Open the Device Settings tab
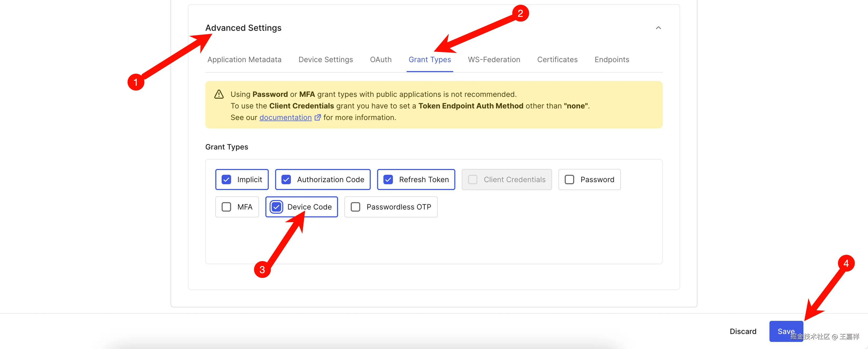 coord(325,59)
